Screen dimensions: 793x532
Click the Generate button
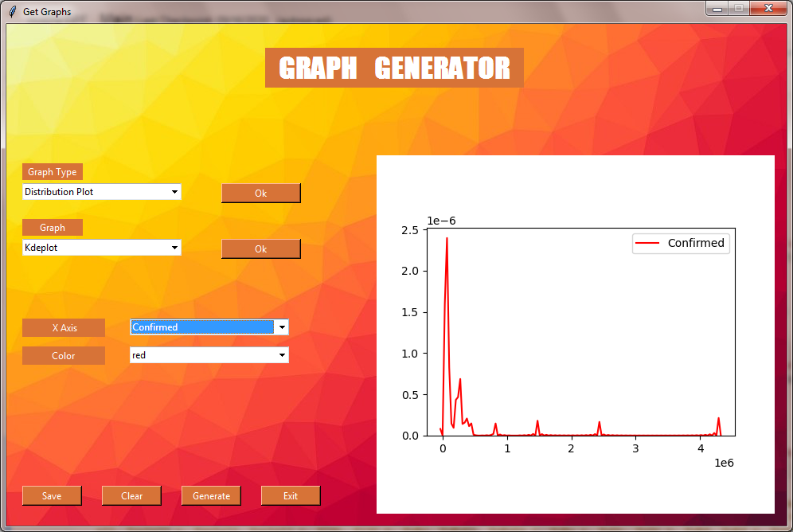pos(212,495)
